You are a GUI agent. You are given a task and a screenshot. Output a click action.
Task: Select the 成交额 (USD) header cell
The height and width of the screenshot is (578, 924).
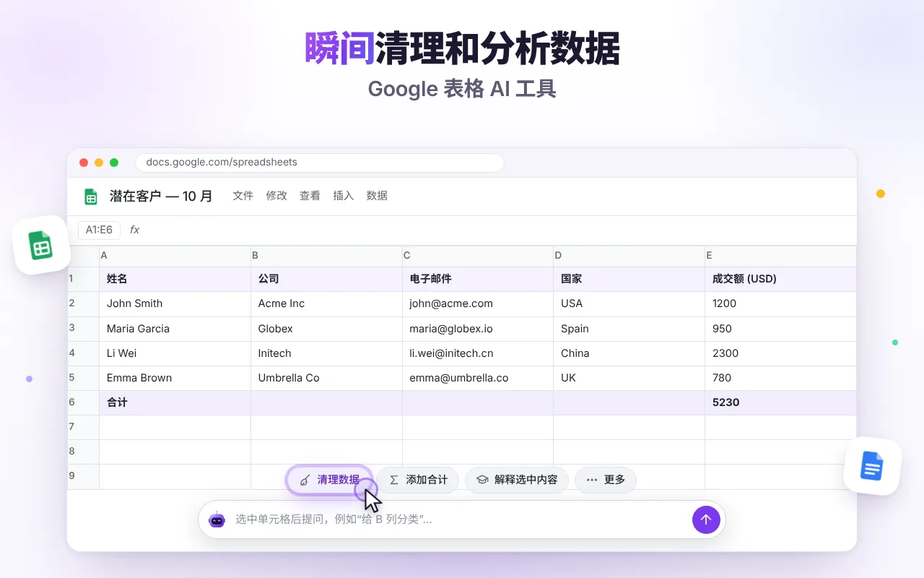780,279
